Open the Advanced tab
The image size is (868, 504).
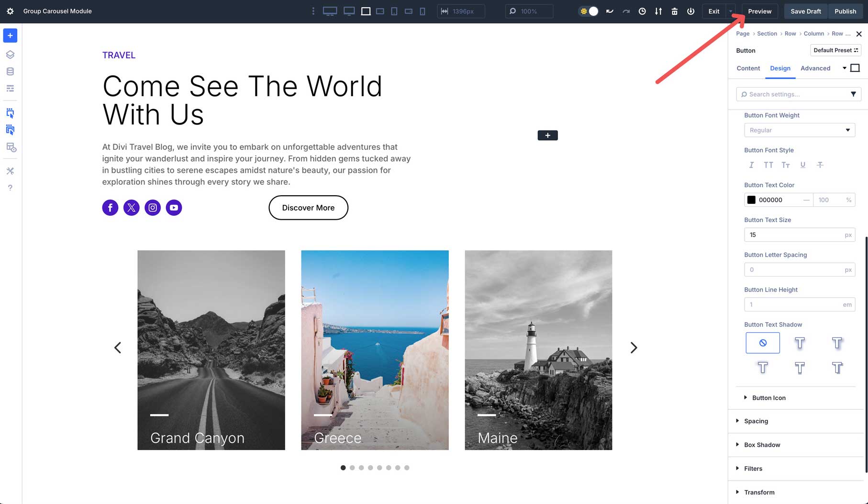pos(815,68)
